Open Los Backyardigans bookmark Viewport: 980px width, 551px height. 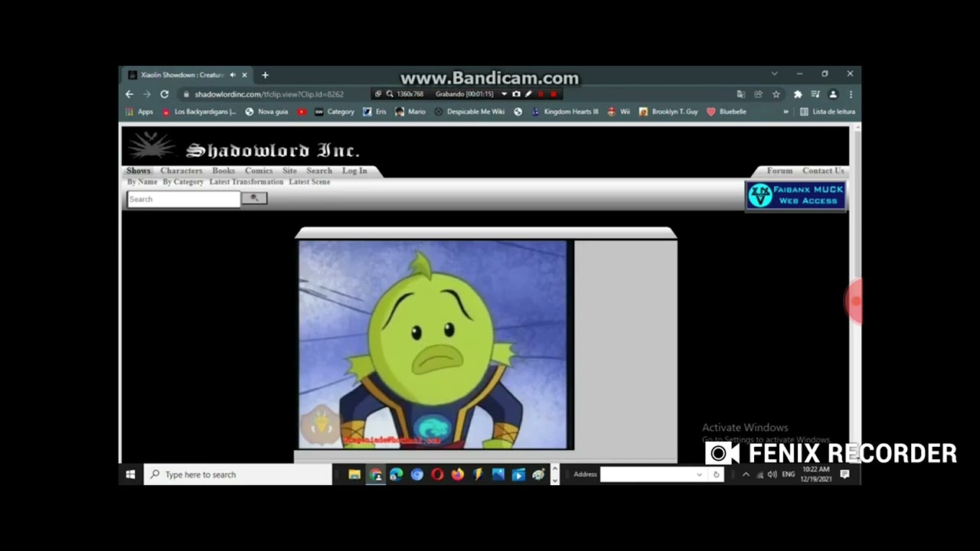pos(199,112)
